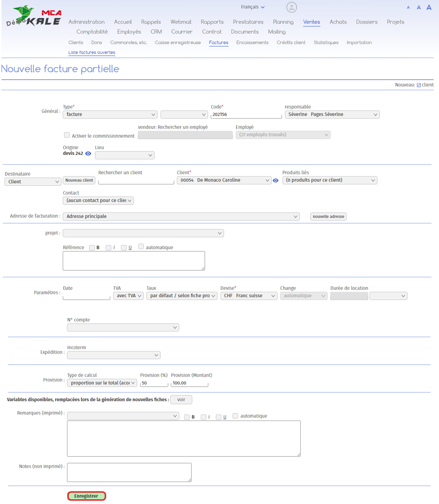This screenshot has height=504, width=439.
Task: Open Contact dropdown
Action: click(x=98, y=200)
